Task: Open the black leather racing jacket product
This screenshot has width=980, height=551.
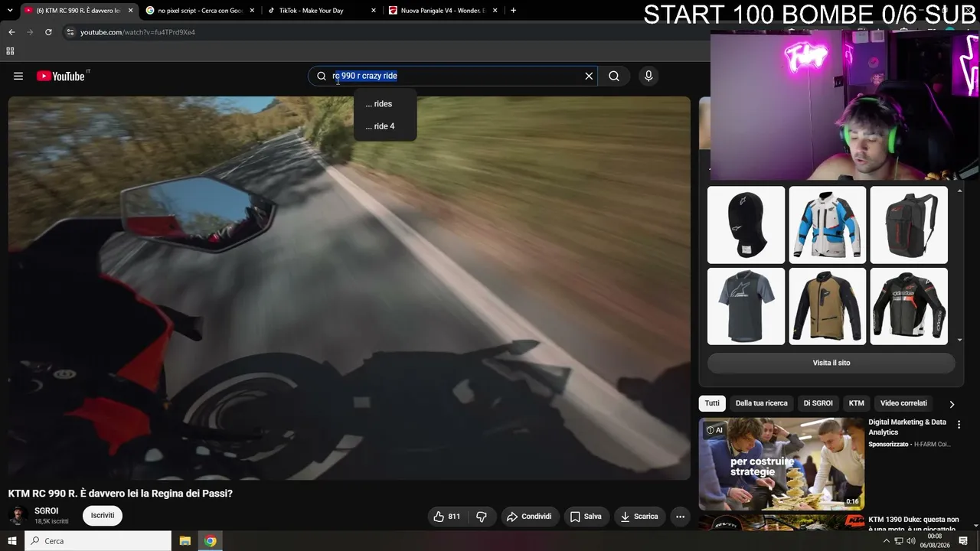Action: tap(909, 306)
